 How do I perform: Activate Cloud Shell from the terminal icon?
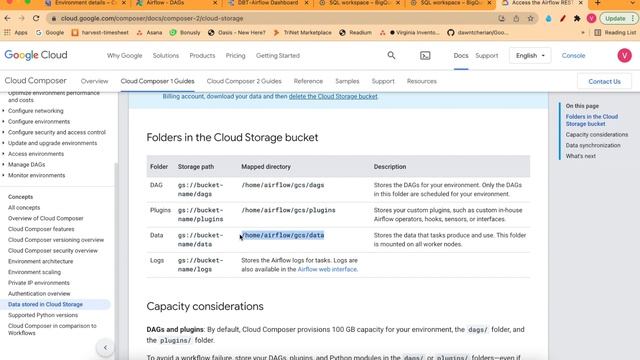[425, 56]
